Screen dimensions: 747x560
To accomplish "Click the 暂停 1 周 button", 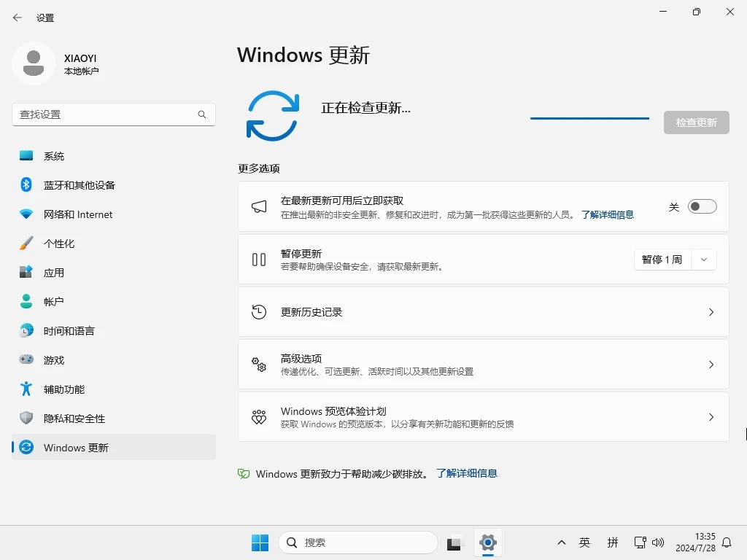I will (x=662, y=260).
